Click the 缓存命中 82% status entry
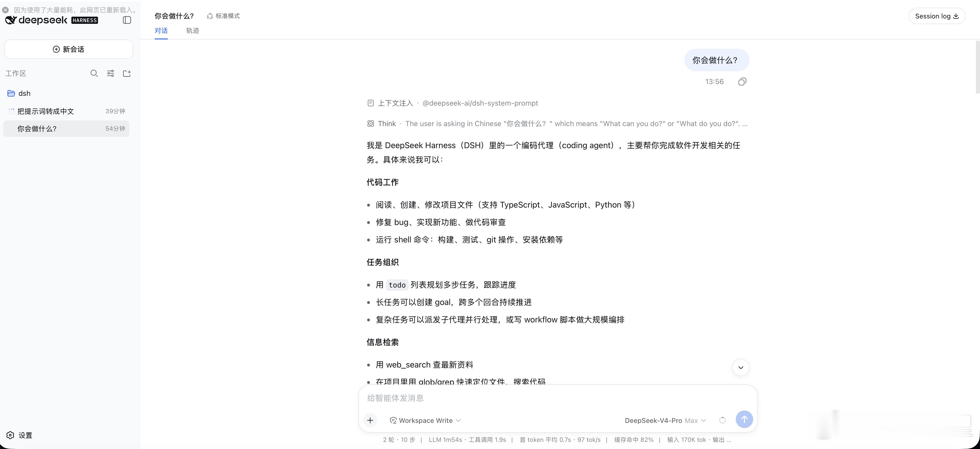This screenshot has width=980, height=449. tap(634, 440)
